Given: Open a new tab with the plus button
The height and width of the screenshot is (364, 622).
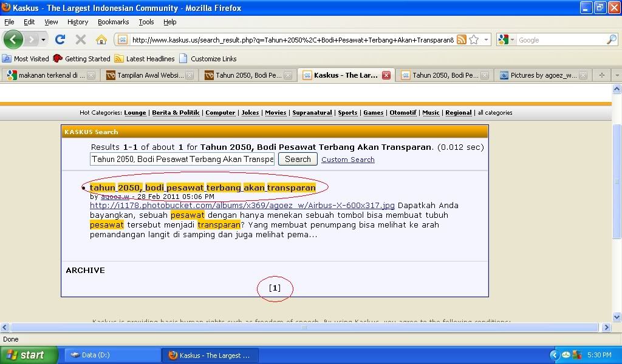Looking at the screenshot, I should [x=602, y=75].
